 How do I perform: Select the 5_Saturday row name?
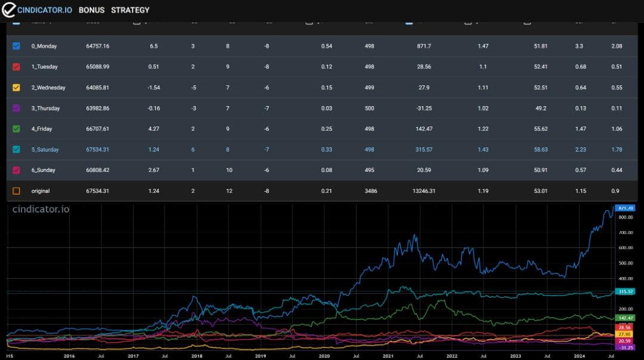click(x=45, y=149)
